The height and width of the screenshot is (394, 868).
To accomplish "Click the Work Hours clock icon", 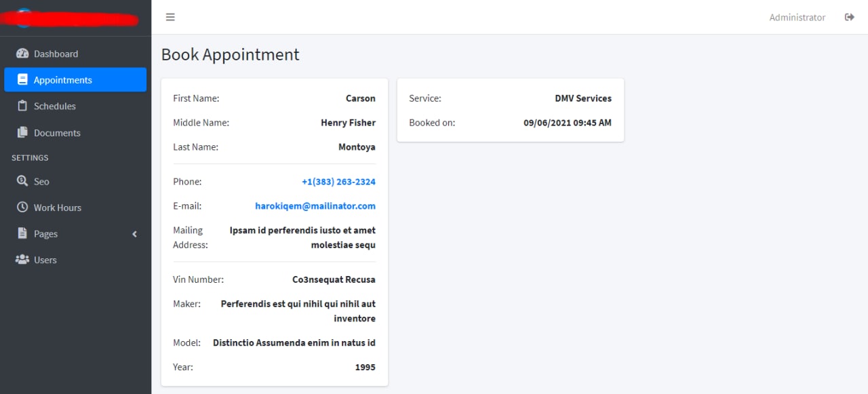I will (22, 208).
